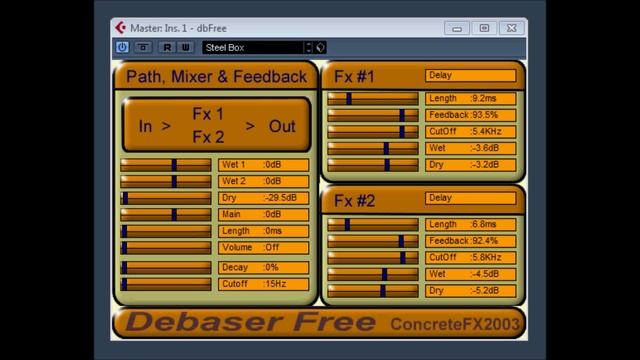640x360 pixels.
Task: Click the Path, Mixer & Feedback header
Action: [216, 77]
